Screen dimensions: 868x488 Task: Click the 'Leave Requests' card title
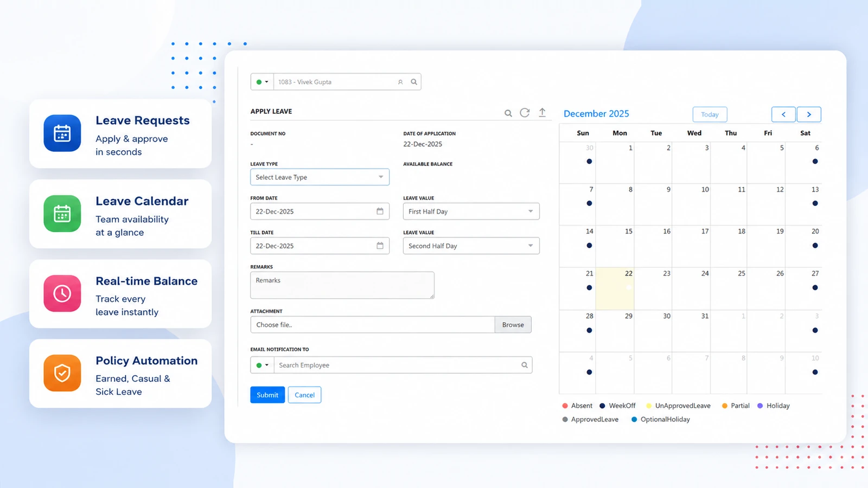coord(143,120)
